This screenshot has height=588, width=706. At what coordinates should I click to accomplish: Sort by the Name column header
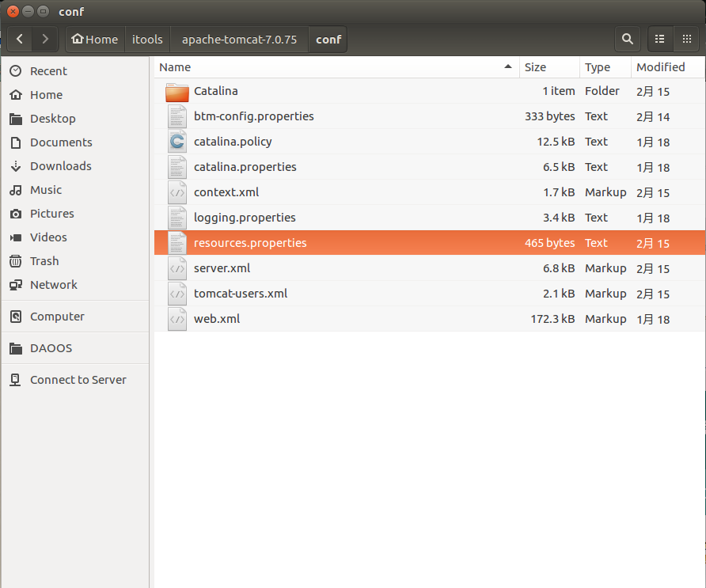tap(336, 67)
